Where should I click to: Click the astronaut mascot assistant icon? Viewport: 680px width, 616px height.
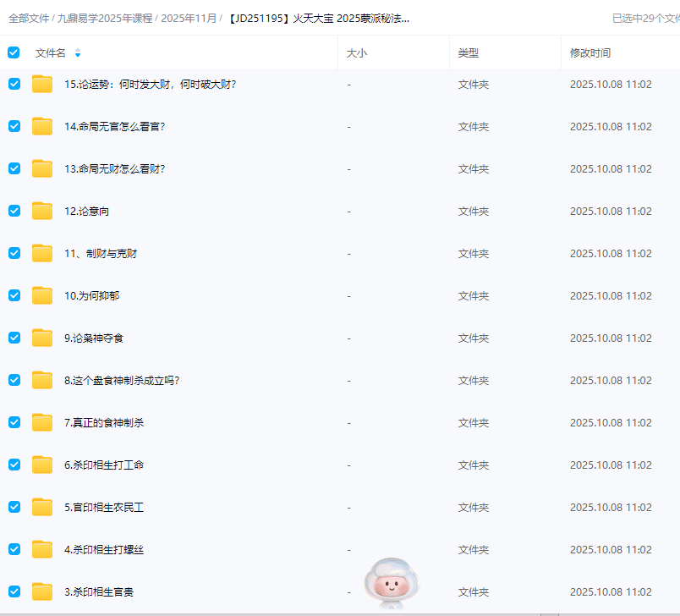point(392,583)
